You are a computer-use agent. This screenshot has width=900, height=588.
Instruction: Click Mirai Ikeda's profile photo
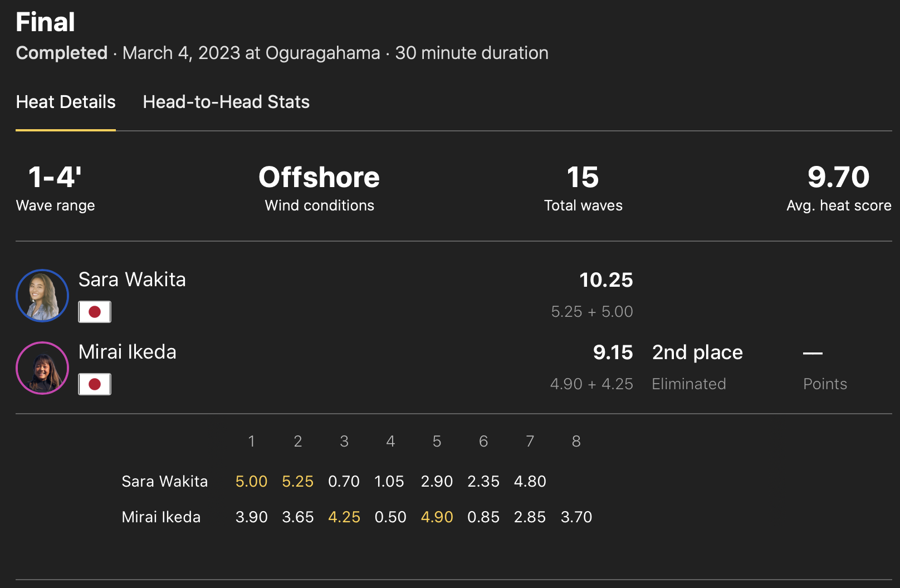(x=42, y=368)
